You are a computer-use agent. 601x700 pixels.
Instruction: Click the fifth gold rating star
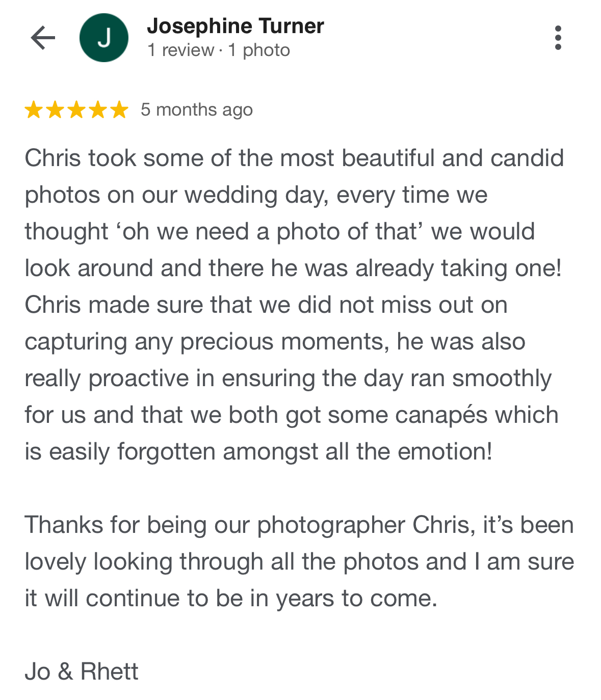(x=119, y=110)
